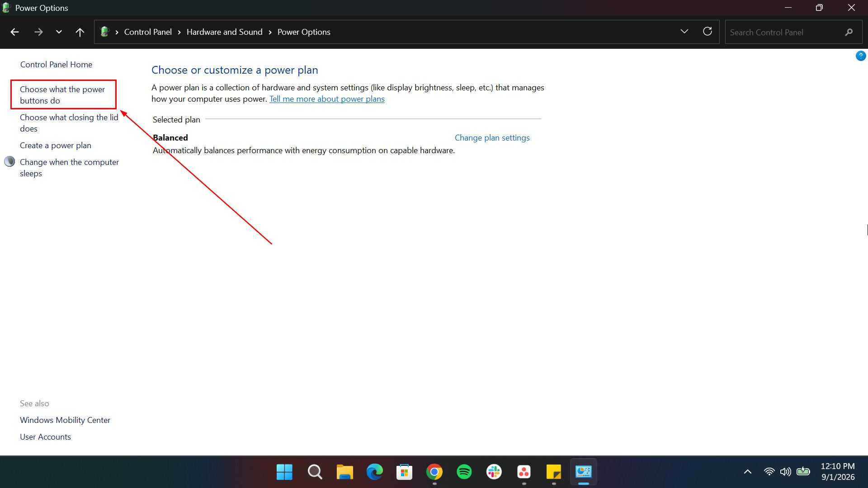868x488 pixels.
Task: Expand the chevron after Hardware and Sound
Action: coord(270,32)
